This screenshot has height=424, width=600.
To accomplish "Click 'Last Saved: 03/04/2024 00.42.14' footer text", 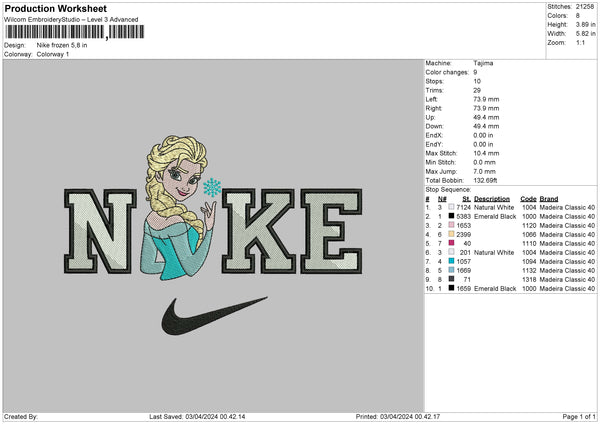I will point(197,416).
